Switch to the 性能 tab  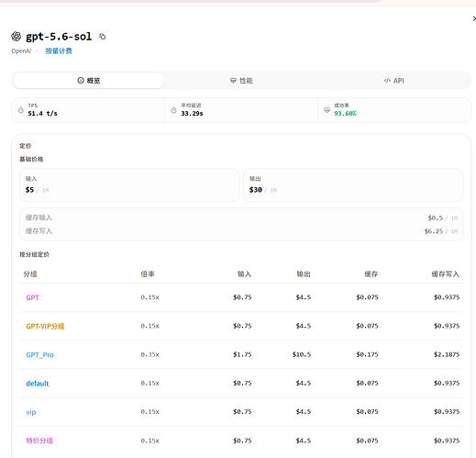[x=241, y=81]
